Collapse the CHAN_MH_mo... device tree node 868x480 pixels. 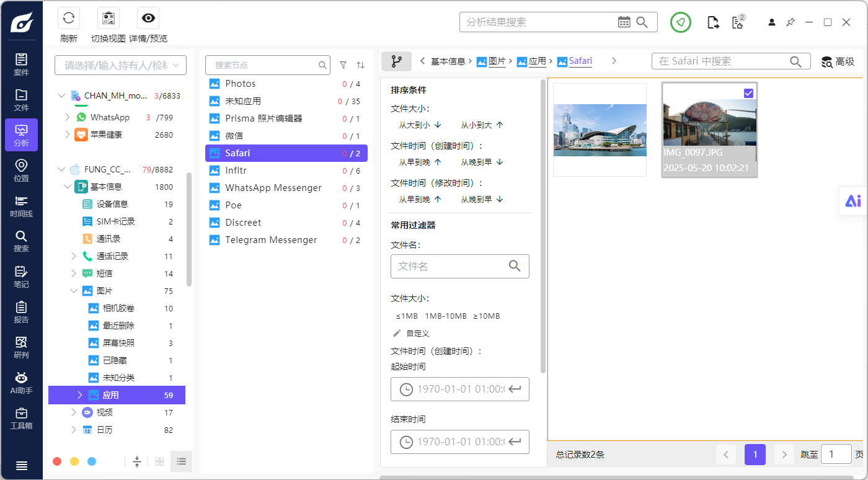click(61, 96)
